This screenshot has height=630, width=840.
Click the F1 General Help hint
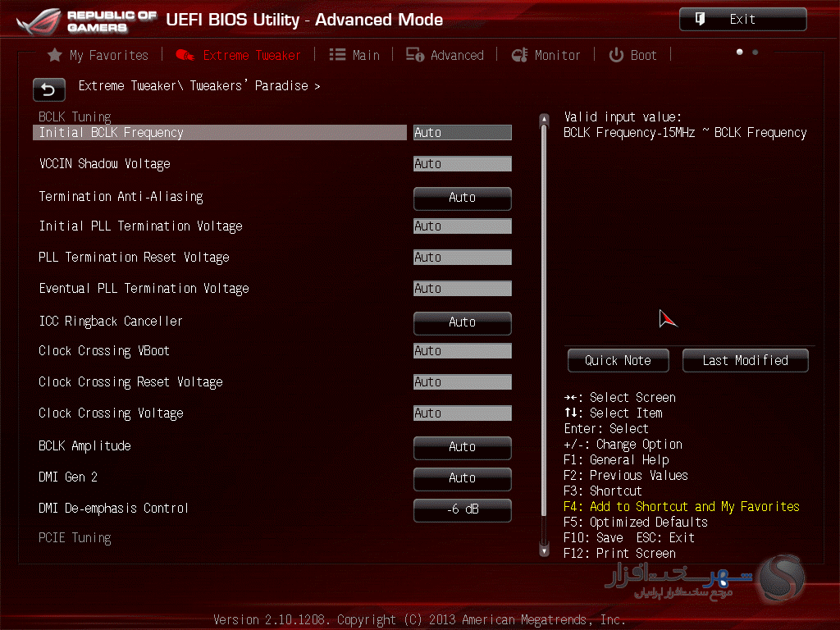616,460
